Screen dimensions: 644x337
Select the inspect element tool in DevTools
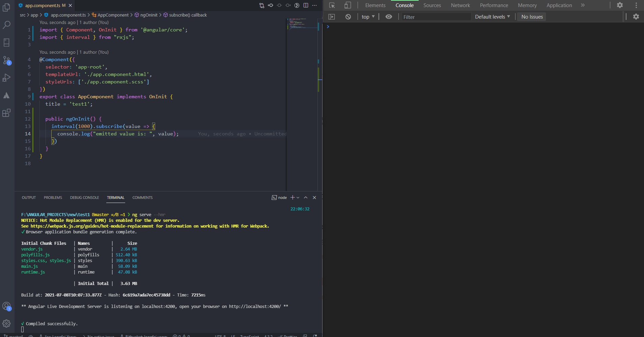pos(332,5)
